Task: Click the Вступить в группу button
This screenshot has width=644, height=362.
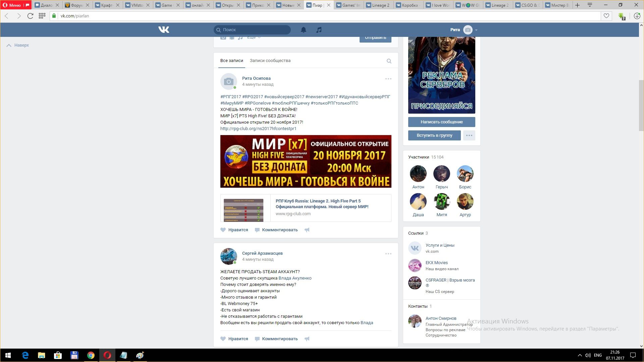Action: pyautogui.click(x=434, y=135)
